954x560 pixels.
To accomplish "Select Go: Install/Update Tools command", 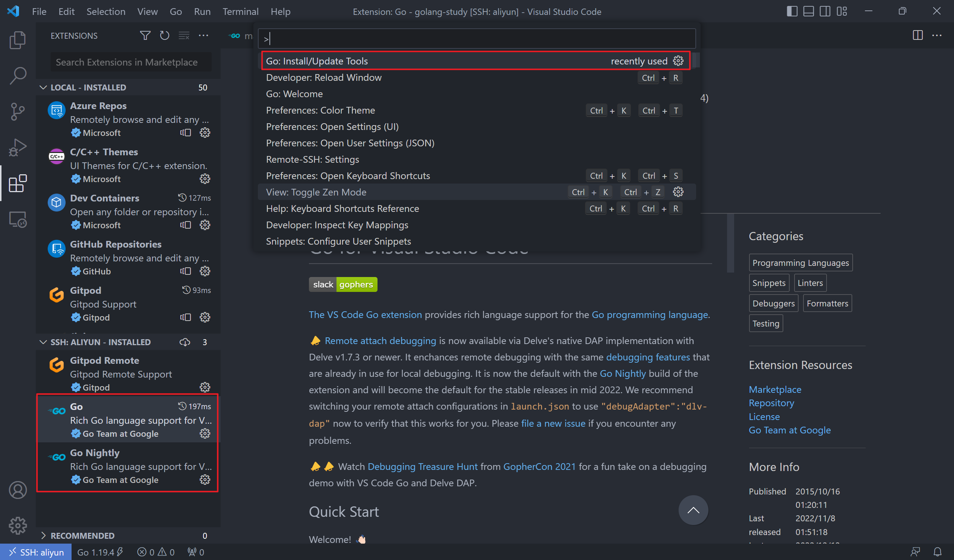I will [317, 61].
